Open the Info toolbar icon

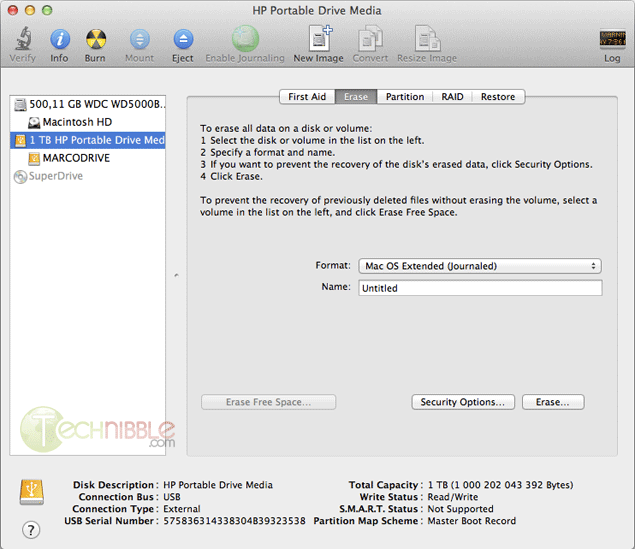point(60,39)
